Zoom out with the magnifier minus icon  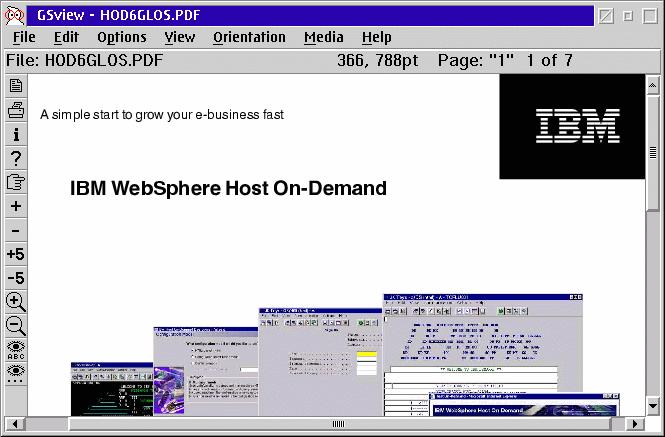point(16,326)
